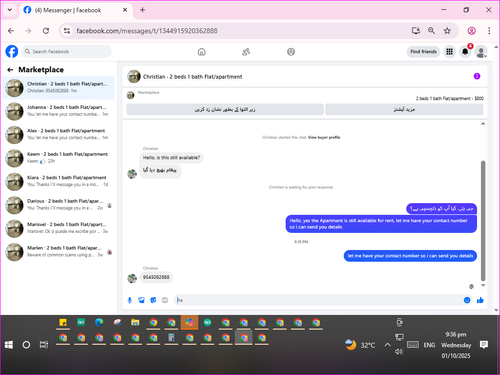Open the Facebook logo home link
The image size is (500, 375).
pyautogui.click(x=12, y=52)
